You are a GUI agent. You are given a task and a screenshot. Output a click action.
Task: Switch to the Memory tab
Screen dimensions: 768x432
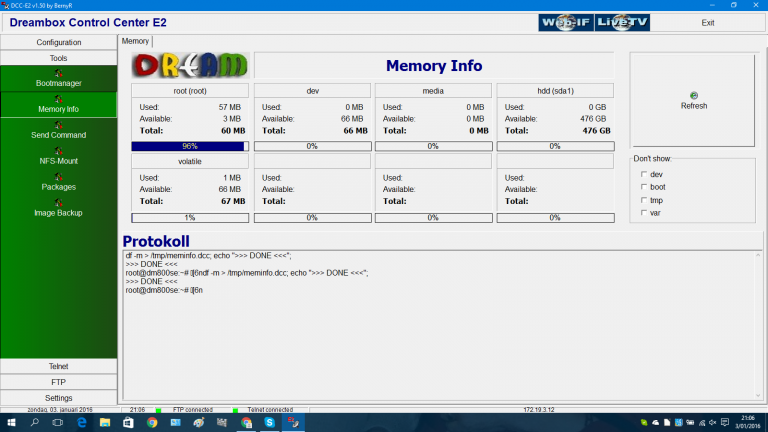click(135, 41)
